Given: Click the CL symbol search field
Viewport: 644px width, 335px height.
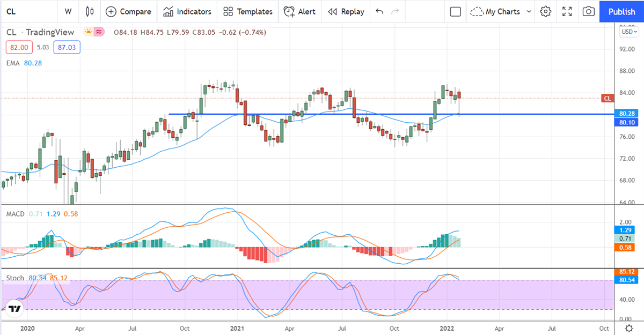Looking at the screenshot, I should [21, 11].
